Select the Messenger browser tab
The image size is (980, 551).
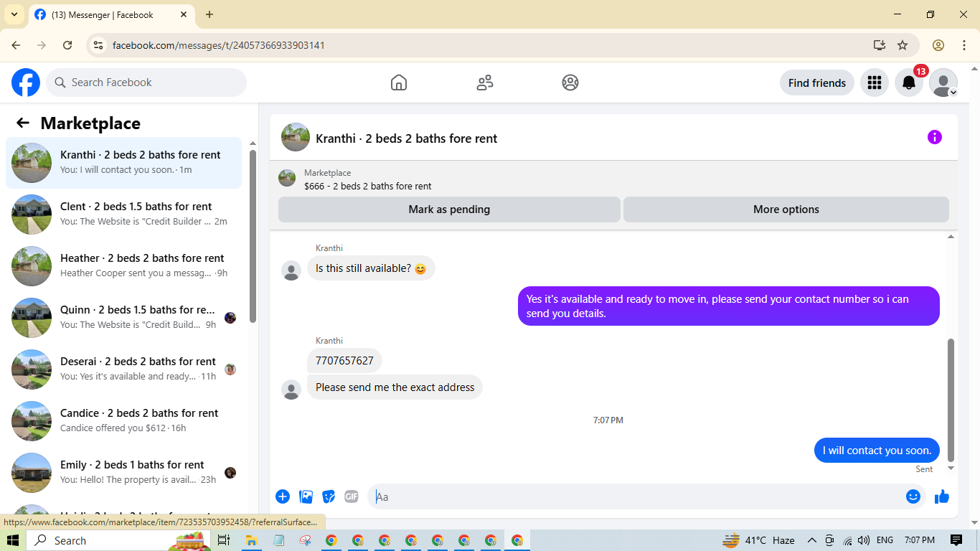point(111,14)
